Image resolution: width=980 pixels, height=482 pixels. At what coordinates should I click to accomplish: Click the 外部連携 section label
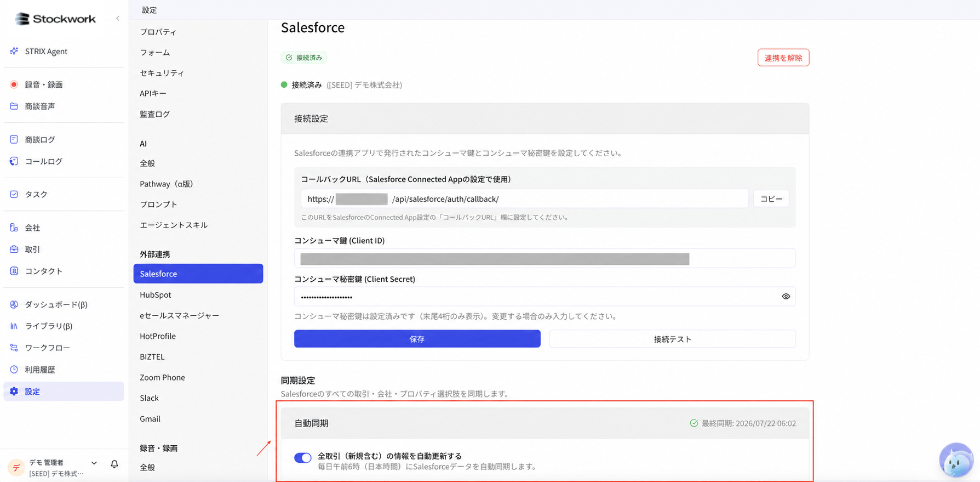pos(155,254)
